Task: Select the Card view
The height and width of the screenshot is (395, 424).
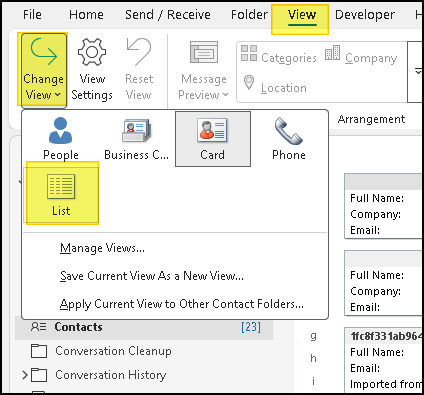Action: (213, 139)
